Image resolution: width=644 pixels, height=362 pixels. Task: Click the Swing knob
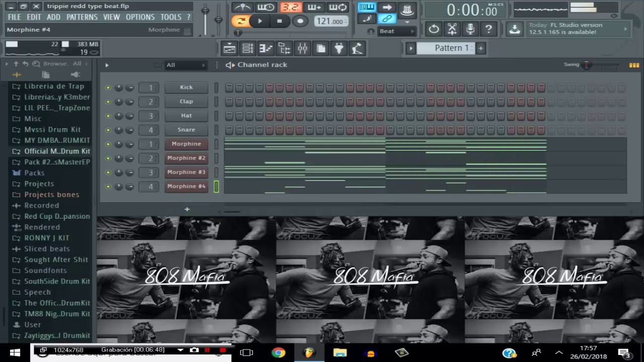[587, 65]
